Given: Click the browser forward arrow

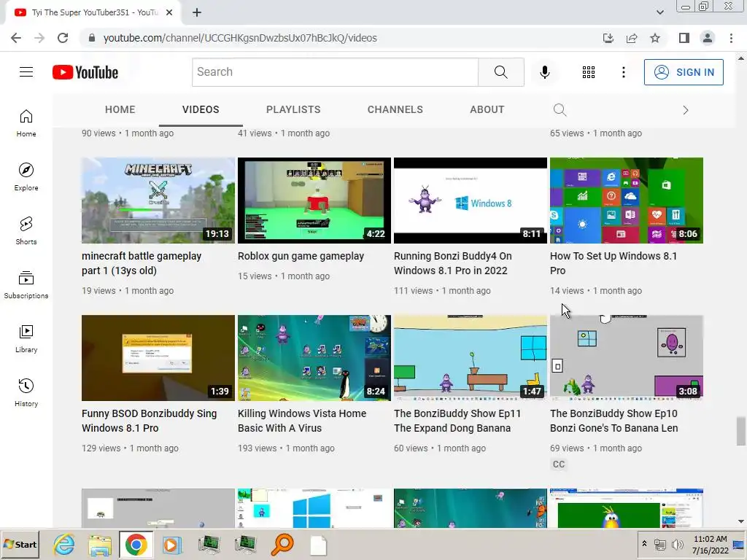Looking at the screenshot, I should tap(39, 38).
